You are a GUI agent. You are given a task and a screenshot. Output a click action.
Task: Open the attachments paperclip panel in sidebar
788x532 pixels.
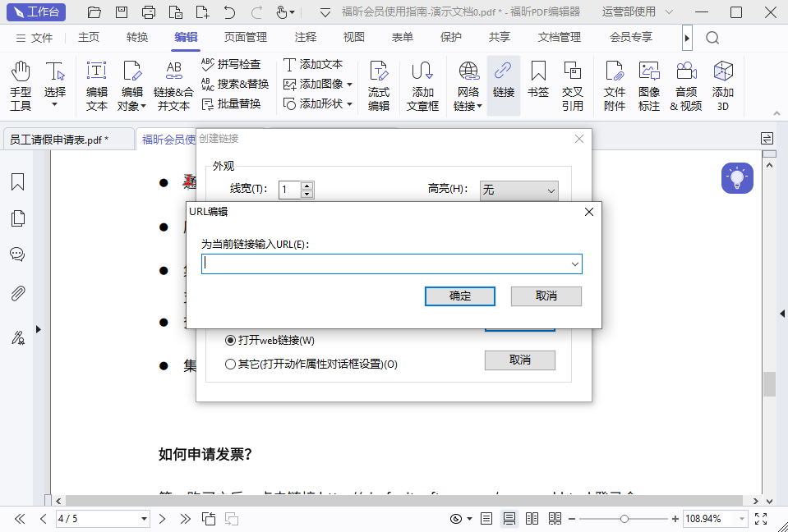coord(17,294)
